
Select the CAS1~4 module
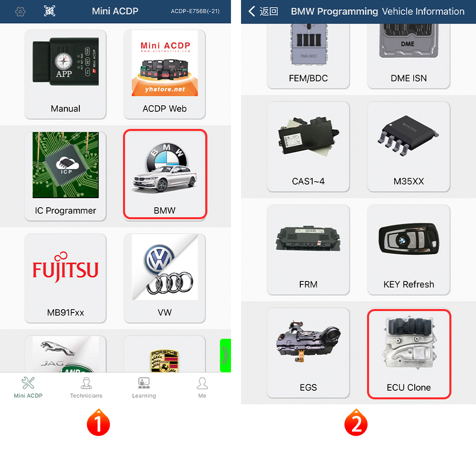(x=308, y=146)
